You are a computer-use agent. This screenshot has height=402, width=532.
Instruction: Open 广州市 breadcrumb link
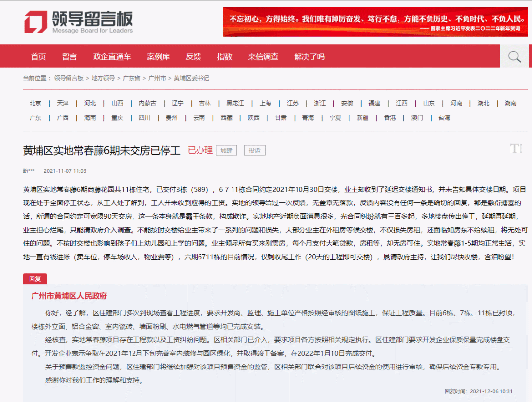(157, 78)
